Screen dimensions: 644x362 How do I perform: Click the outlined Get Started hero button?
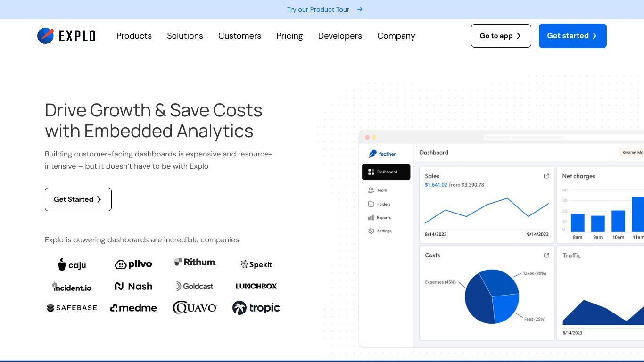point(78,199)
